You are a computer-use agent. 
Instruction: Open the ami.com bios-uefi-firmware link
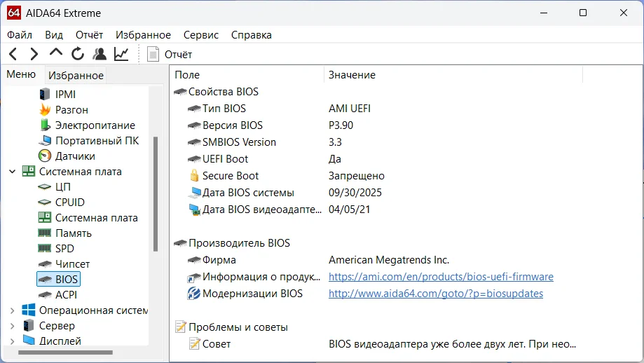coord(441,277)
